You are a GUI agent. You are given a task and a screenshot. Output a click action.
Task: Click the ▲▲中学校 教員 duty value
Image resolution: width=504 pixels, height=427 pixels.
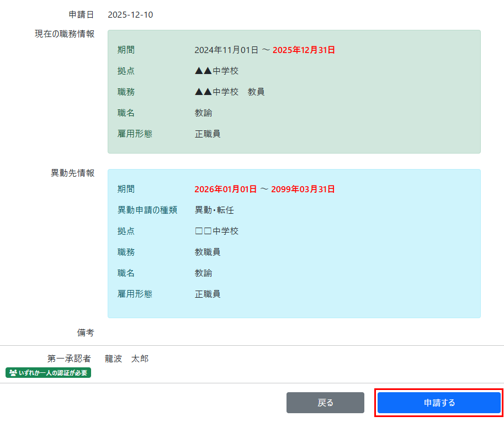pos(230,92)
